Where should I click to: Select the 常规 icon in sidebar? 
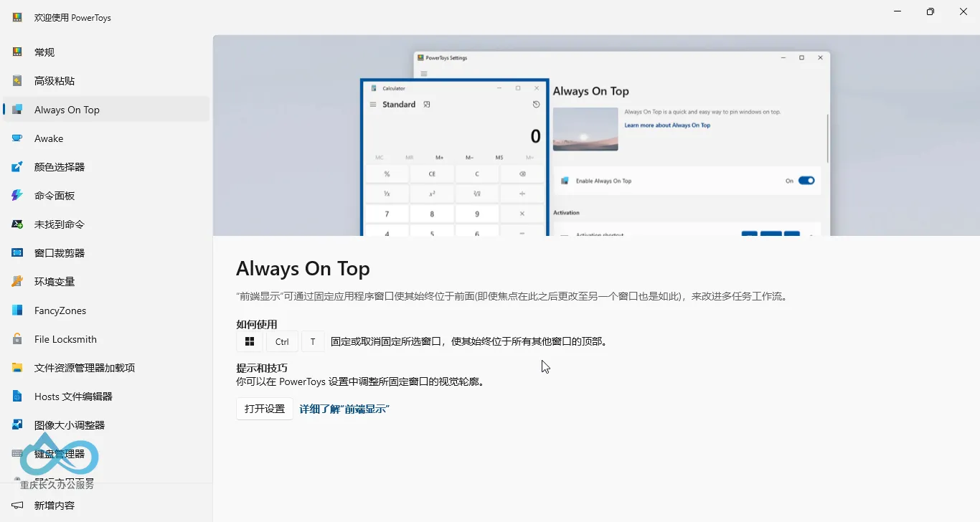click(x=17, y=52)
